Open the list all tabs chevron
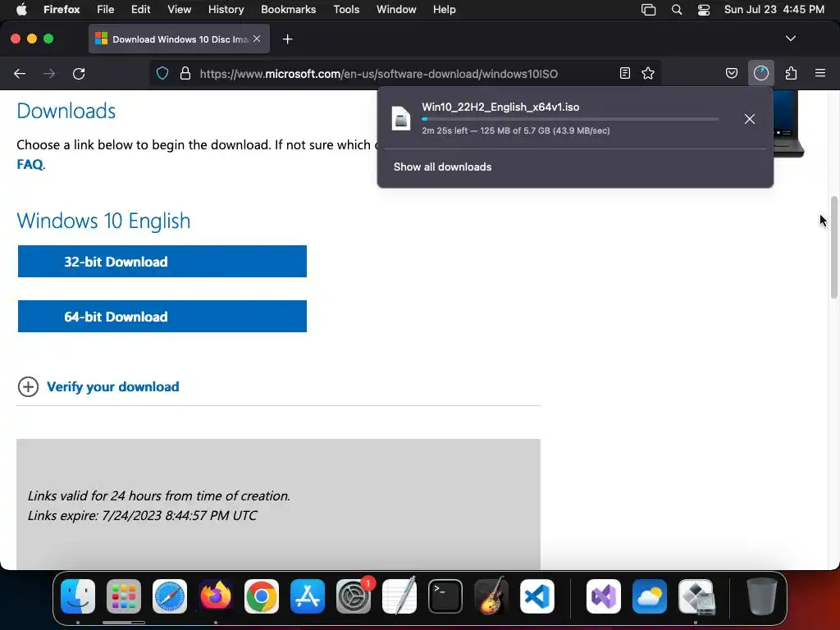Image resolution: width=840 pixels, height=630 pixels. (x=791, y=39)
